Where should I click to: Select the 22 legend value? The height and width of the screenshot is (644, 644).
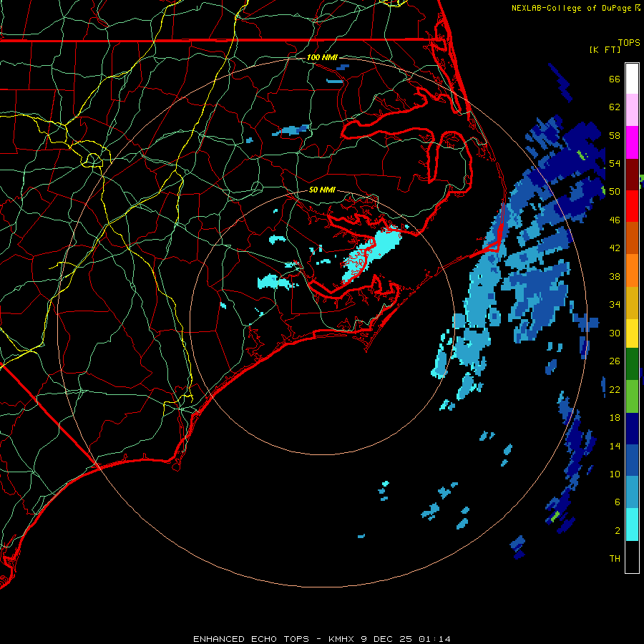[x=615, y=389]
